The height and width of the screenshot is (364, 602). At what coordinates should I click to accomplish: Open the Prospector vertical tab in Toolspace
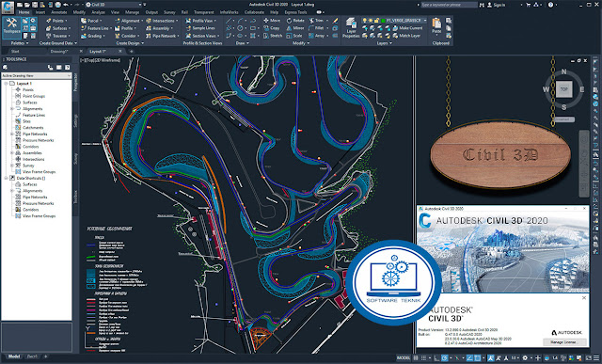(75, 82)
